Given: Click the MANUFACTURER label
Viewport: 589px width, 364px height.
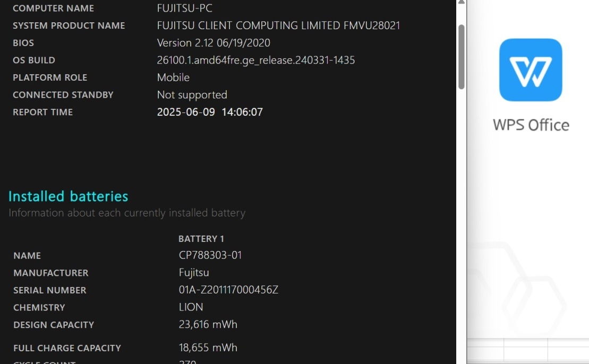Looking at the screenshot, I should click(50, 273).
